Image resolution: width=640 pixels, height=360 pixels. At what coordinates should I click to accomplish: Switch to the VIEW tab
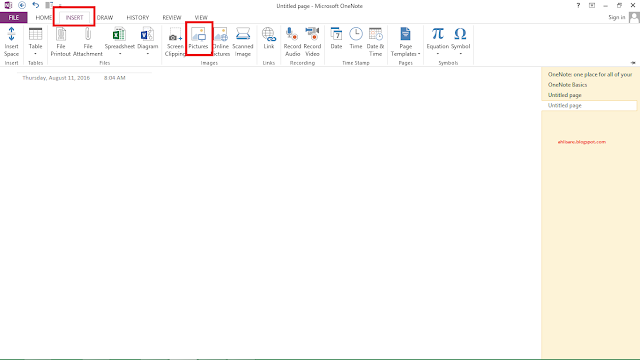(x=201, y=18)
